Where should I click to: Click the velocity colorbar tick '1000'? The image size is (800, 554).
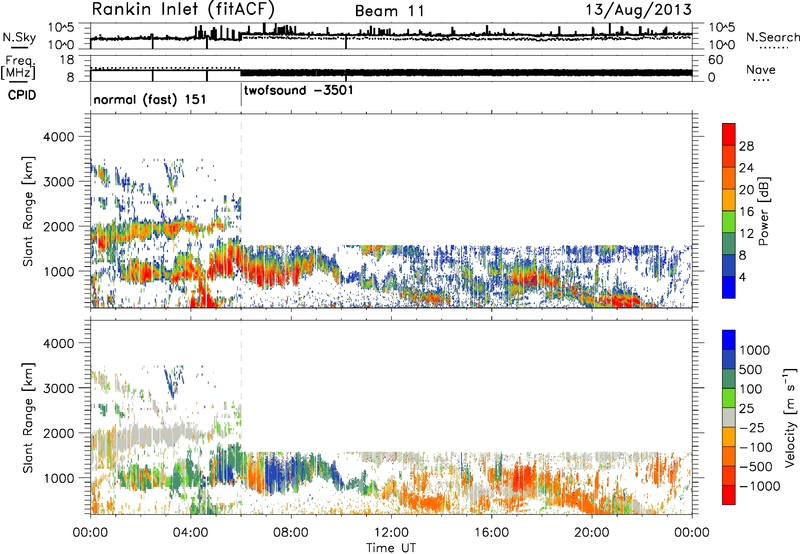(x=755, y=350)
